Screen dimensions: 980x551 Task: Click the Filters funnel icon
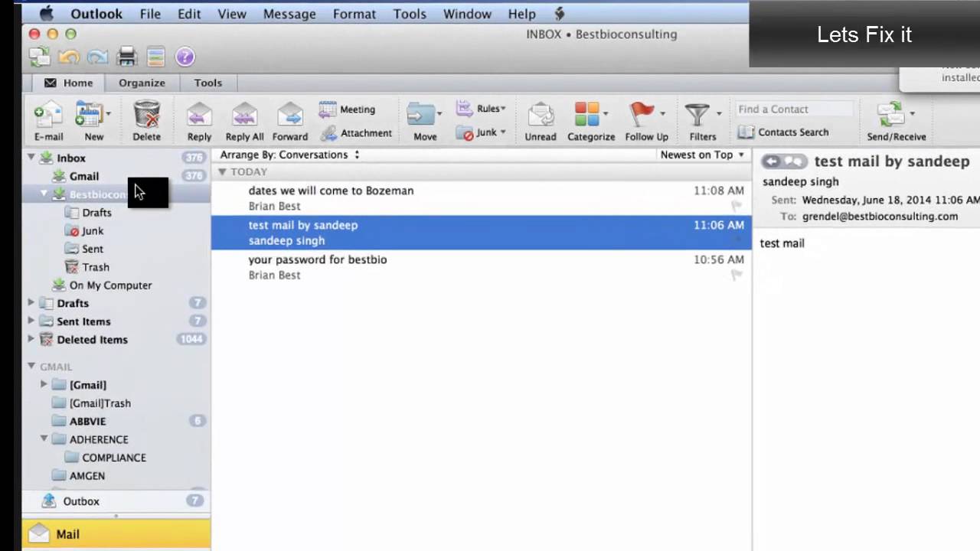[697, 115]
